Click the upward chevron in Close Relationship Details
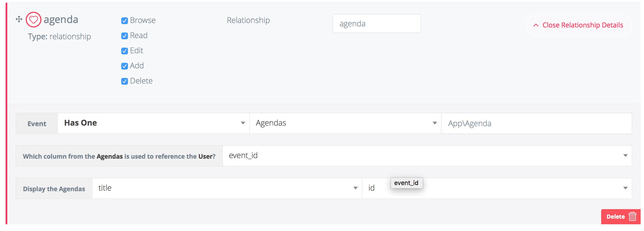 [x=536, y=25]
